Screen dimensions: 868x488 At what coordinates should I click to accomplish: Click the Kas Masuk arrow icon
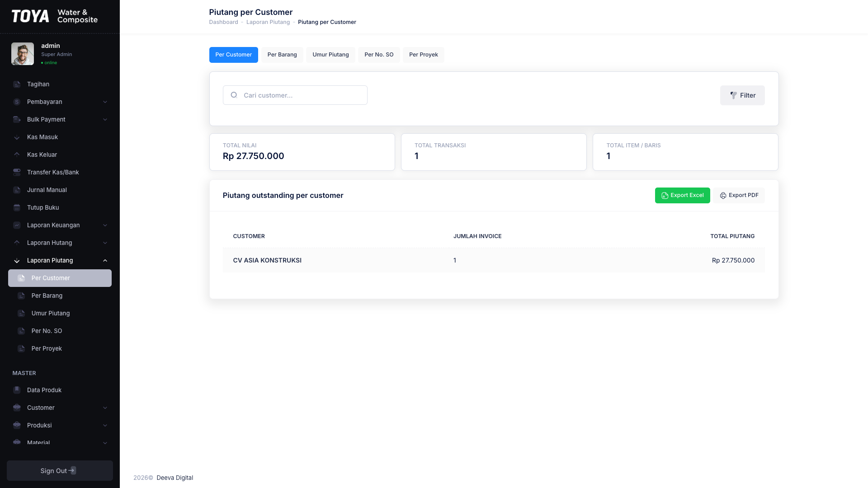[17, 137]
